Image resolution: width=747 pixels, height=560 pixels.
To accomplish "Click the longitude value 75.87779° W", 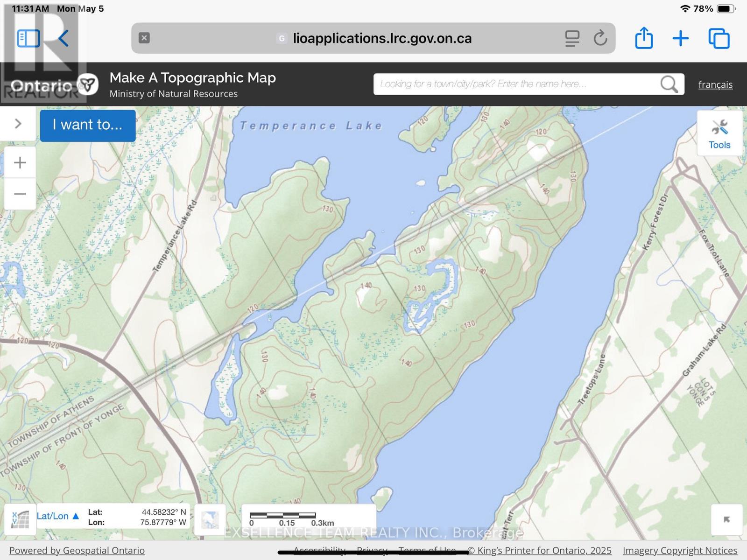I will (x=163, y=522).
